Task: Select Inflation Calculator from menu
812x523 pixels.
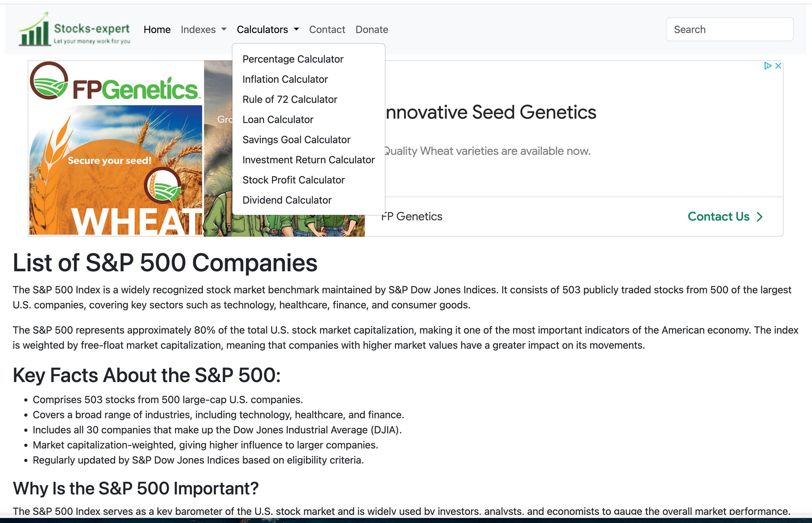Action: 285,79
